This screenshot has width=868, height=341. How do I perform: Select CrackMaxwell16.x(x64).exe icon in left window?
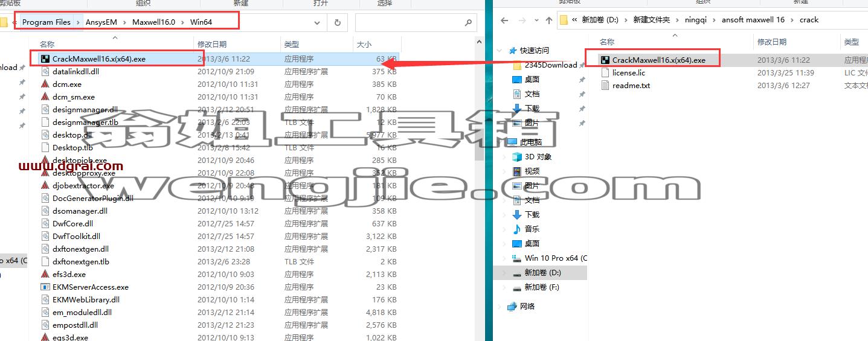(x=45, y=59)
